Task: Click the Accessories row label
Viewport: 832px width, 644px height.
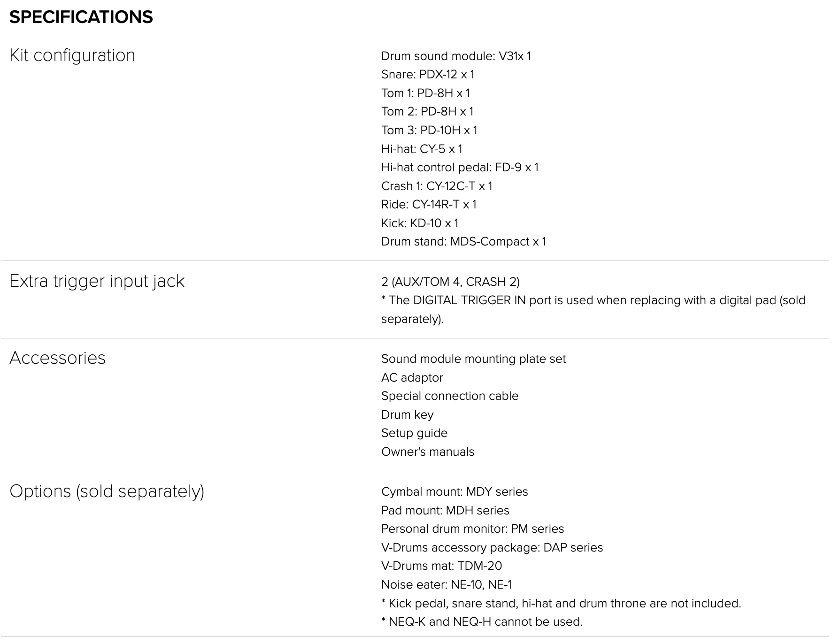Action: pos(57,358)
